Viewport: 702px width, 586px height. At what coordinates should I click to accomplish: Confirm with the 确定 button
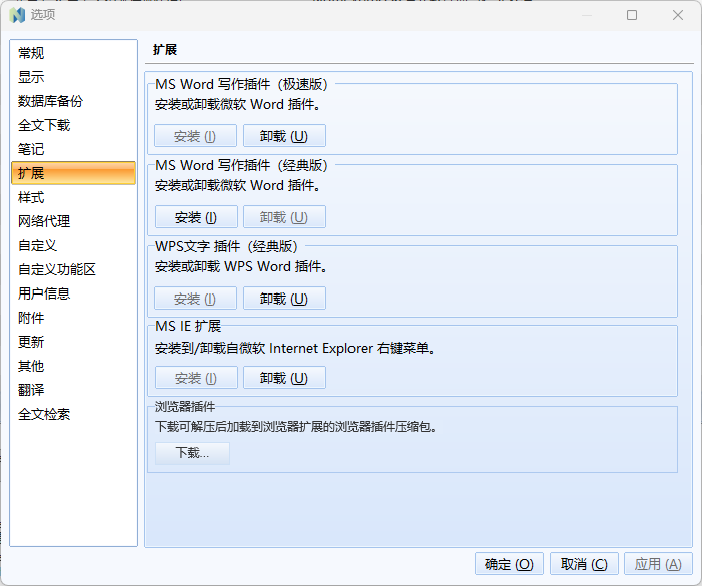click(x=509, y=564)
